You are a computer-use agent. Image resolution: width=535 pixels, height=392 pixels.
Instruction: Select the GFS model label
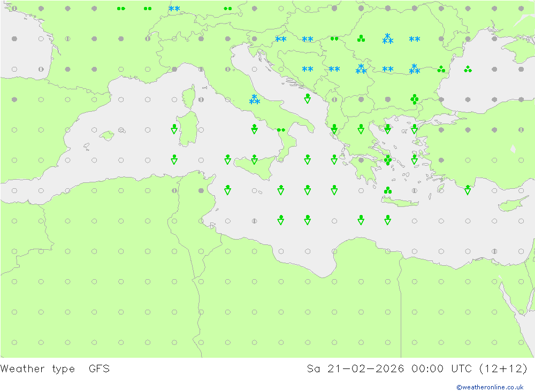click(99, 368)
